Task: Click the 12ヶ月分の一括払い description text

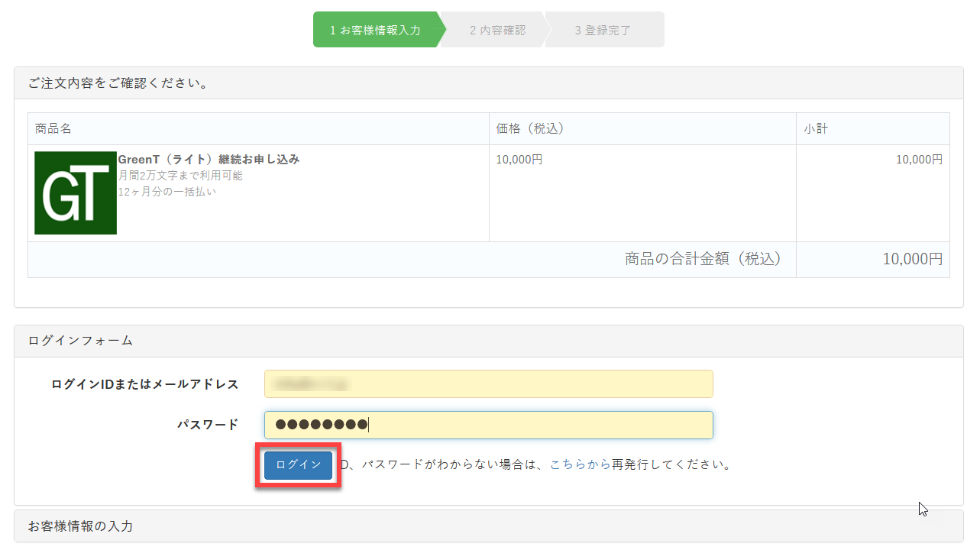Action: [167, 192]
